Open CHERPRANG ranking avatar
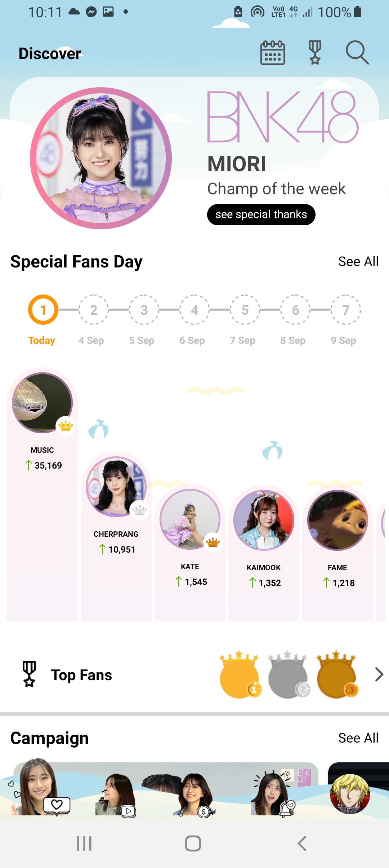Viewport: 389px width, 868px height. coord(116,486)
